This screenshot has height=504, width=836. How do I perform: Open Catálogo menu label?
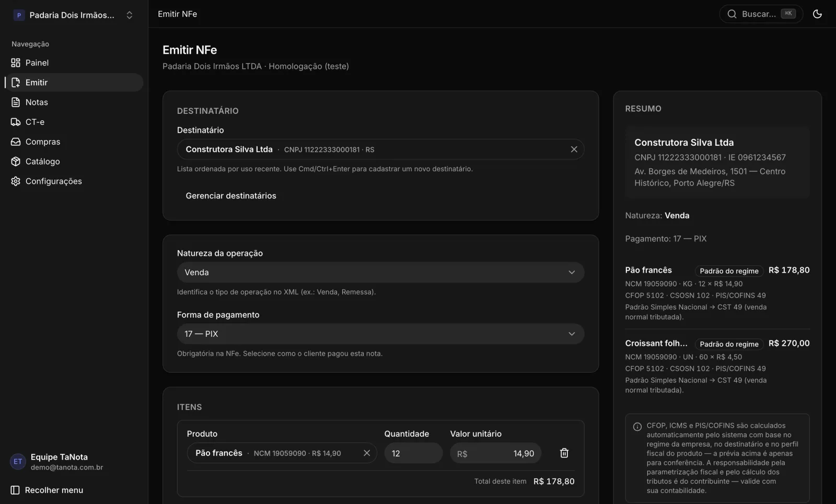click(43, 162)
